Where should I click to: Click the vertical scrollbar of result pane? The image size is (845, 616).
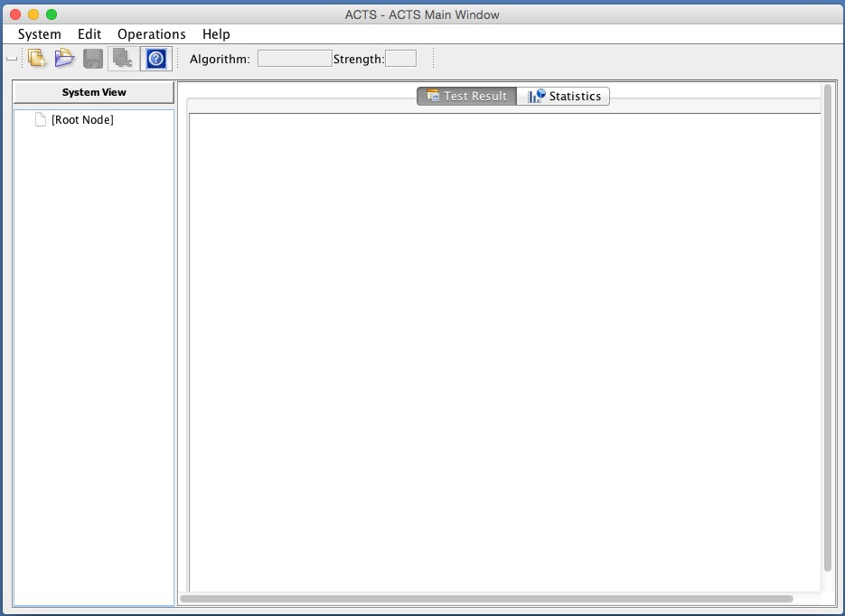tap(828, 327)
